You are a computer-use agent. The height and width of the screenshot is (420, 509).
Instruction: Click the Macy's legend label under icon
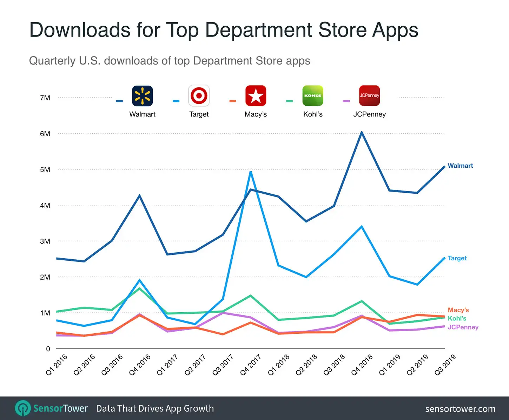pyautogui.click(x=256, y=114)
